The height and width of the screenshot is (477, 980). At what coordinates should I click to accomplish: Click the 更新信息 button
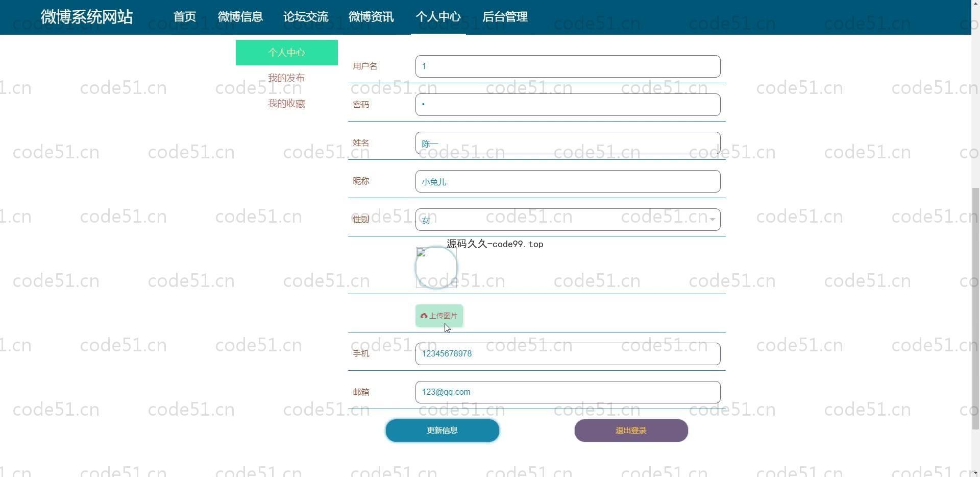click(443, 431)
